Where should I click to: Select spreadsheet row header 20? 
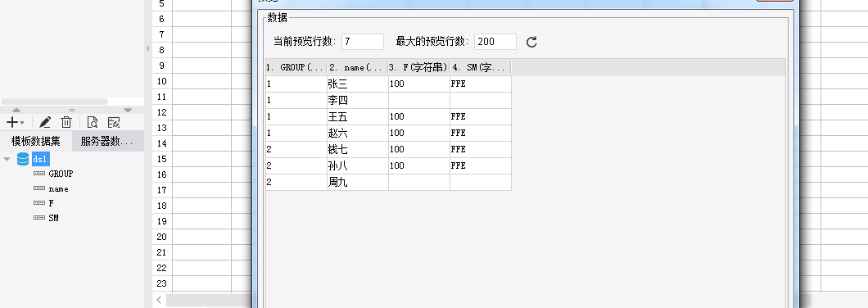point(162,237)
